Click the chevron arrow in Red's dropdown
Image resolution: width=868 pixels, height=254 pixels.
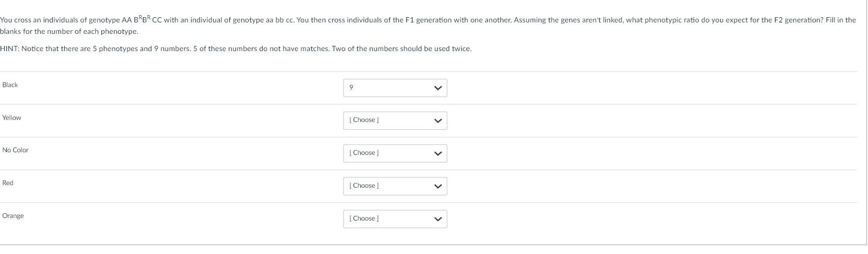438,186
